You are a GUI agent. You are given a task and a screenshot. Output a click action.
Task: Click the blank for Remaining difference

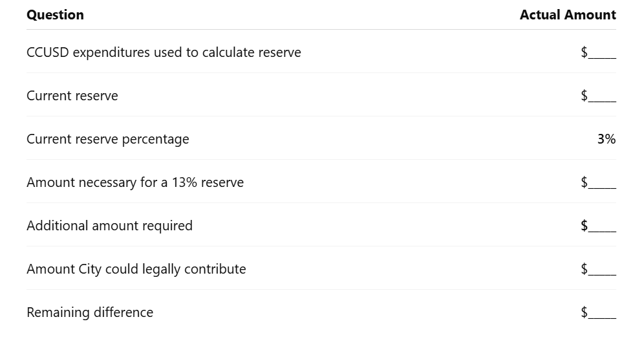[598, 312]
